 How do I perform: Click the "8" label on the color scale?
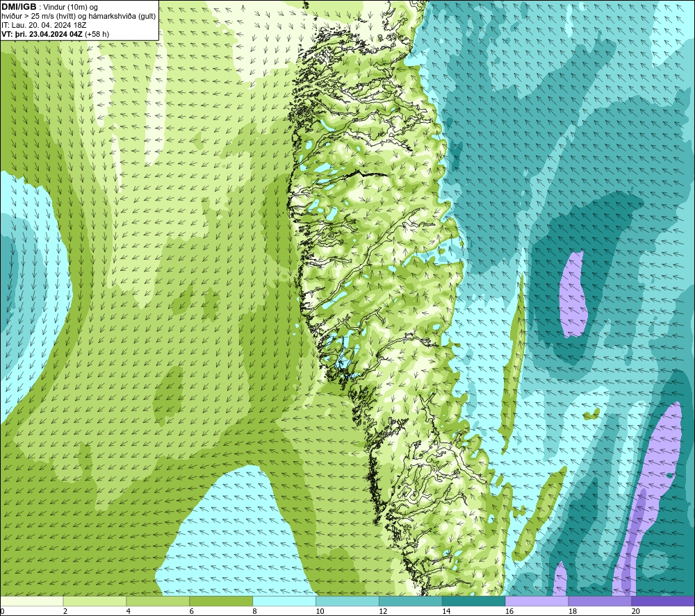(x=254, y=611)
